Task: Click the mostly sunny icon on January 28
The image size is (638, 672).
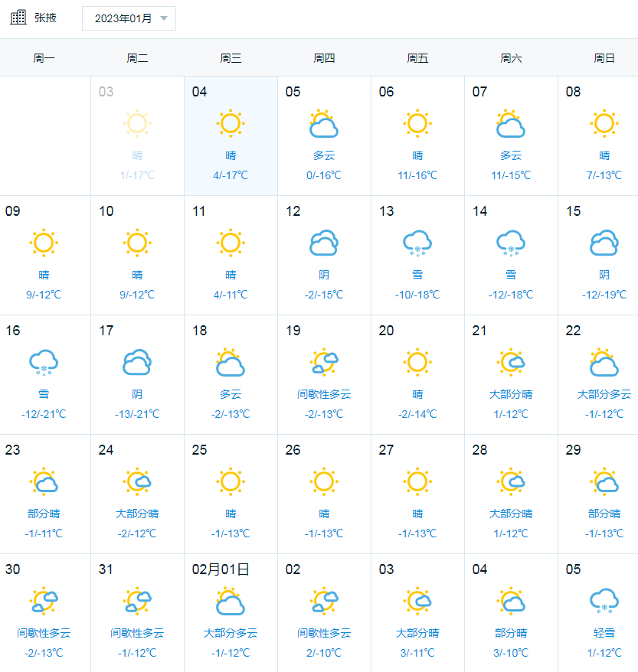Action: 511,481
